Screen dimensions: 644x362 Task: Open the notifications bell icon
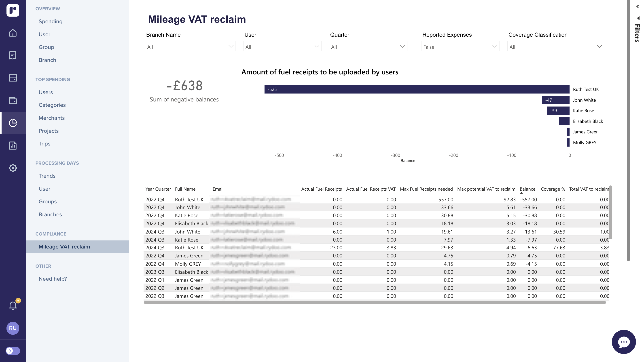(13, 305)
